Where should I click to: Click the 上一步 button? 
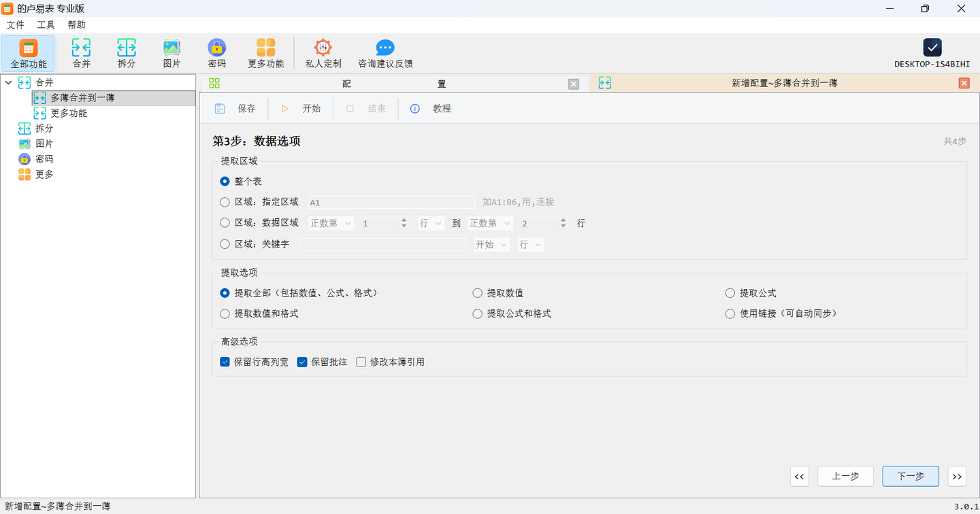click(845, 476)
